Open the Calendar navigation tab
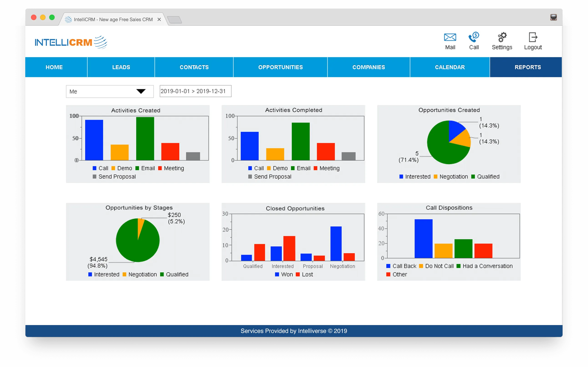The height and width of the screenshot is (367, 588). click(450, 67)
